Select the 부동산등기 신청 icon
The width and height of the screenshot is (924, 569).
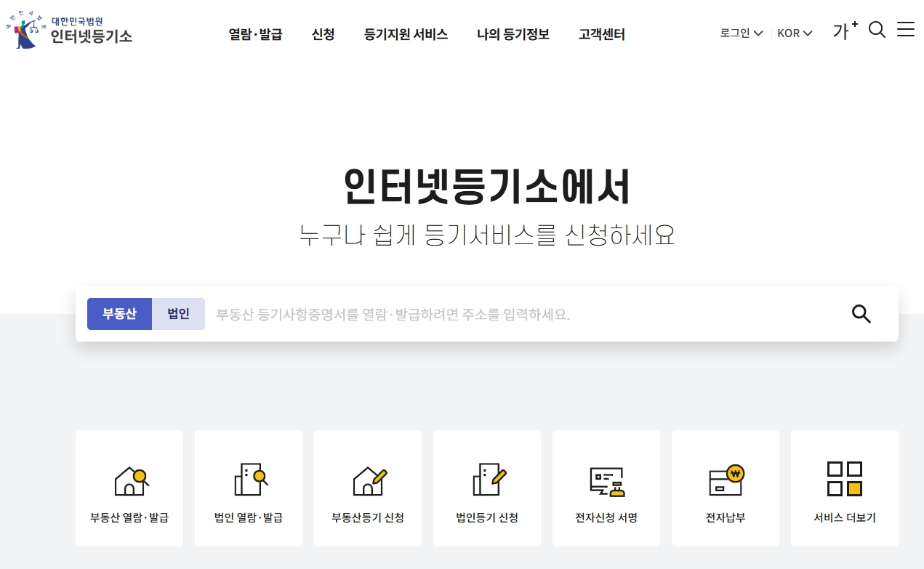[x=367, y=488]
